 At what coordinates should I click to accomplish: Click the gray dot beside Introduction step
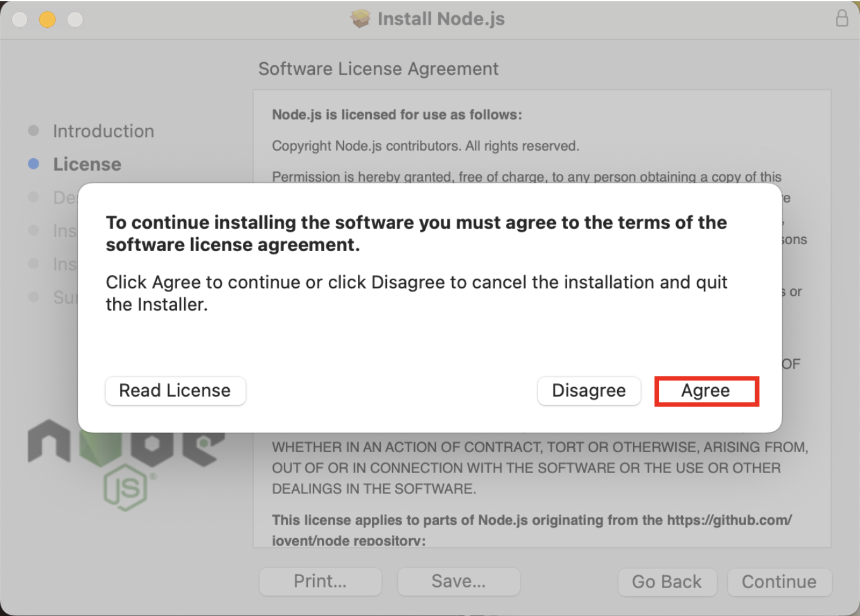33,130
